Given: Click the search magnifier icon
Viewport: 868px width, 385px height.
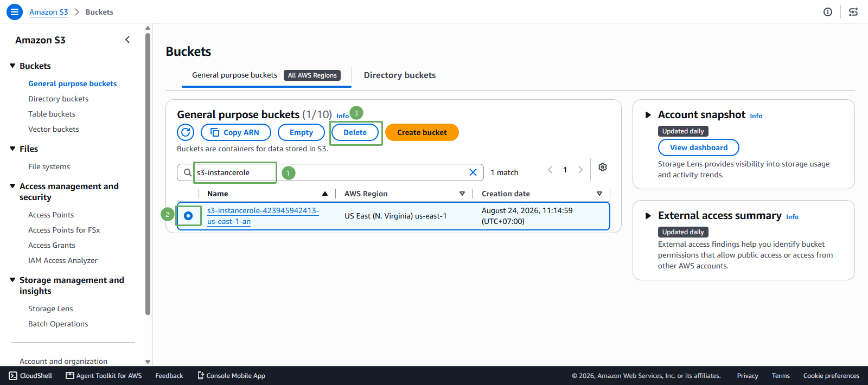Looking at the screenshot, I should pyautogui.click(x=187, y=172).
